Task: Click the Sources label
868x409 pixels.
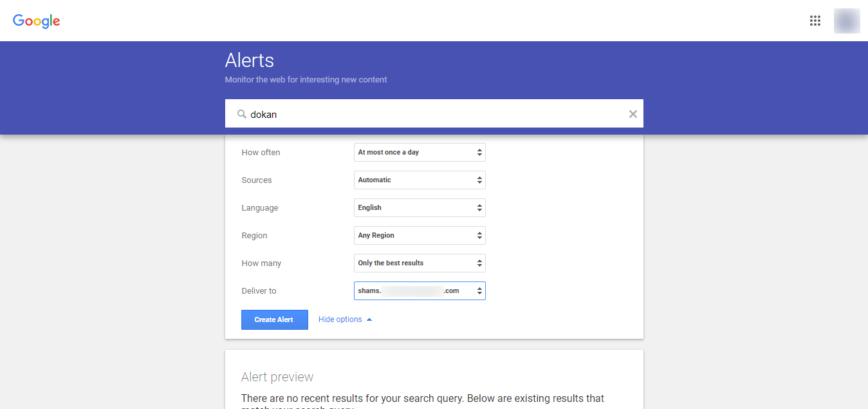Action: (x=257, y=180)
